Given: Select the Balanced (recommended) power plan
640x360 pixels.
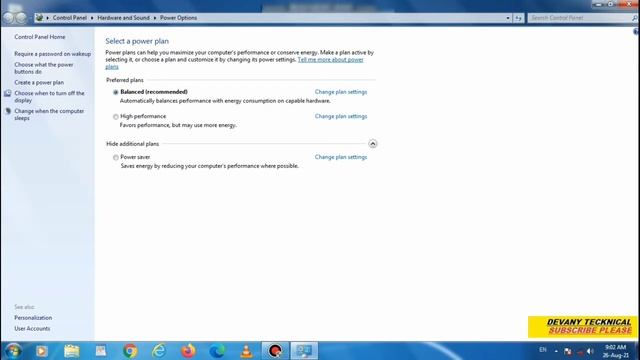Looking at the screenshot, I should pyautogui.click(x=116, y=92).
